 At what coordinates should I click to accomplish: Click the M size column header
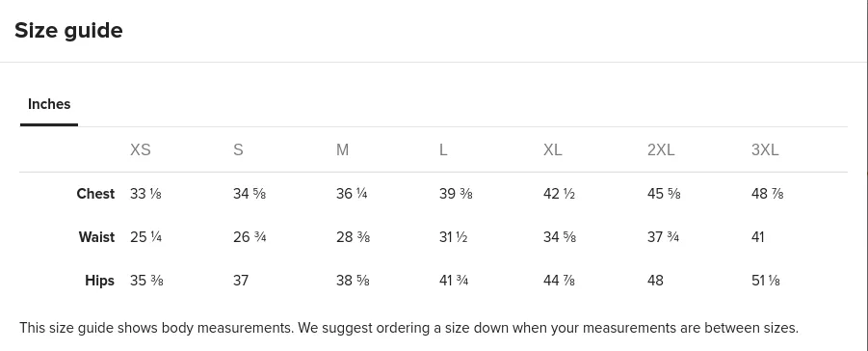[342, 149]
